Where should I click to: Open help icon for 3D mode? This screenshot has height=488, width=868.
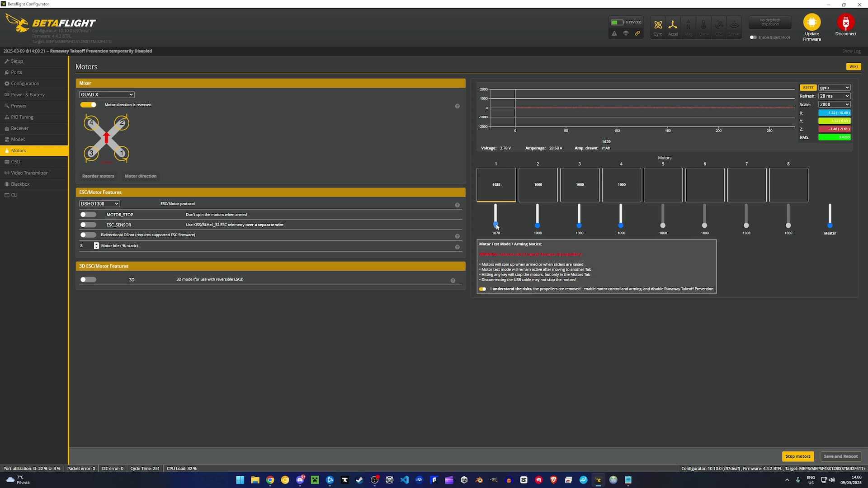pos(453,281)
